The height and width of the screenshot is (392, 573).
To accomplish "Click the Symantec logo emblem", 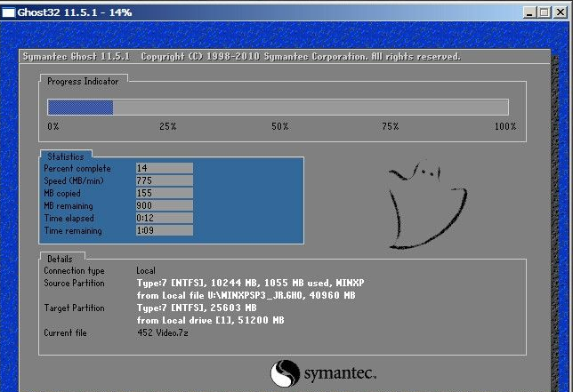I will click(285, 373).
